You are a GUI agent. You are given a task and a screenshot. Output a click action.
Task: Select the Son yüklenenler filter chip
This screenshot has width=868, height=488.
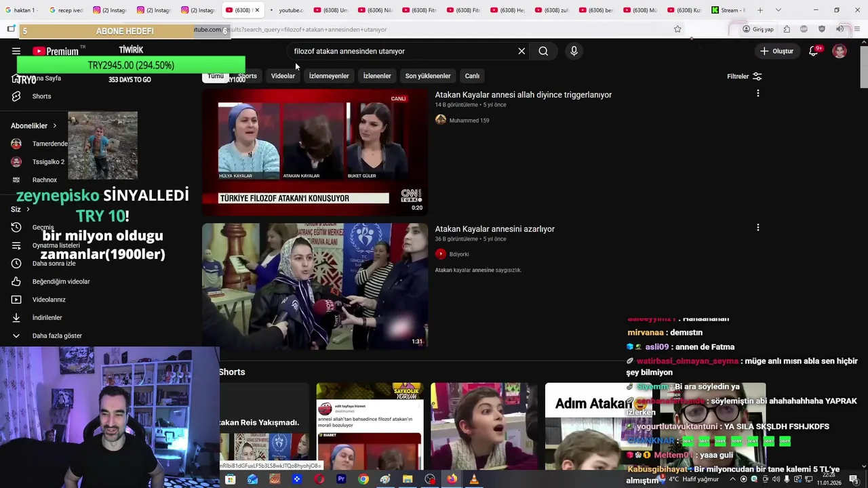(428, 76)
